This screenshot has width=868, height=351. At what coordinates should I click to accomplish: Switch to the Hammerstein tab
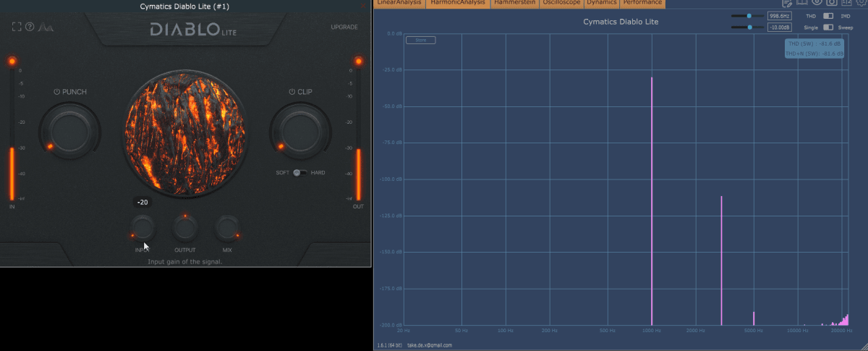(515, 4)
